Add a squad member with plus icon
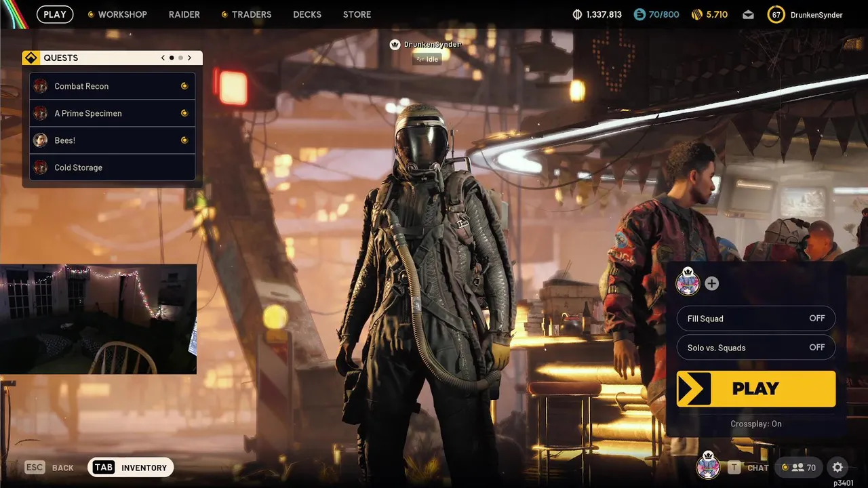Screen dimensions: 868x488 click(x=711, y=283)
